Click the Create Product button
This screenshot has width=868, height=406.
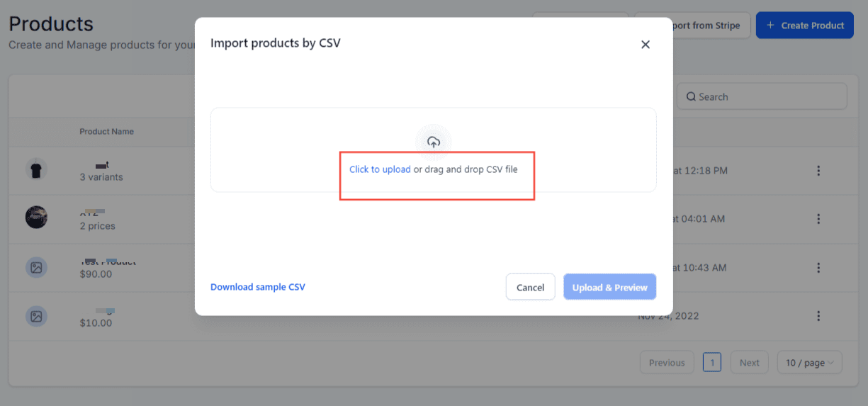[805, 26]
